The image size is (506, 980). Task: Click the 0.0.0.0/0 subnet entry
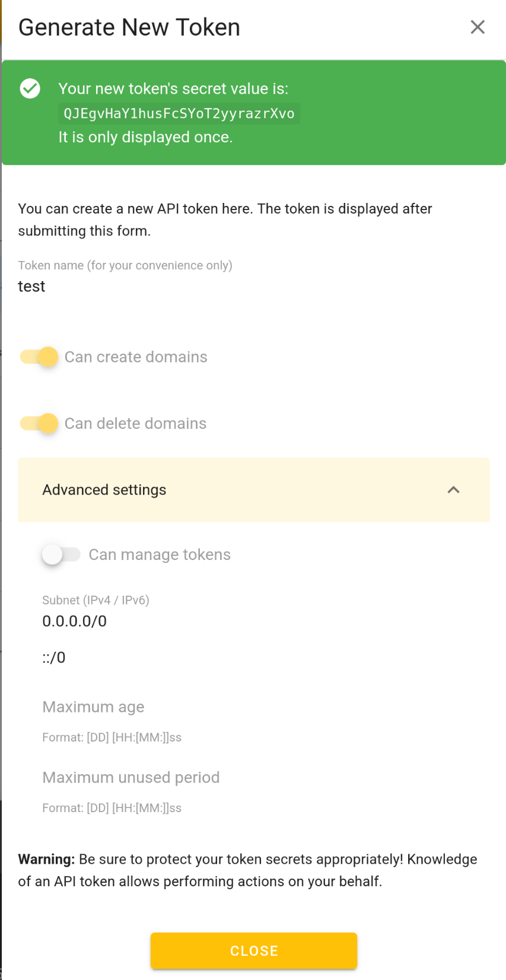pos(75,621)
